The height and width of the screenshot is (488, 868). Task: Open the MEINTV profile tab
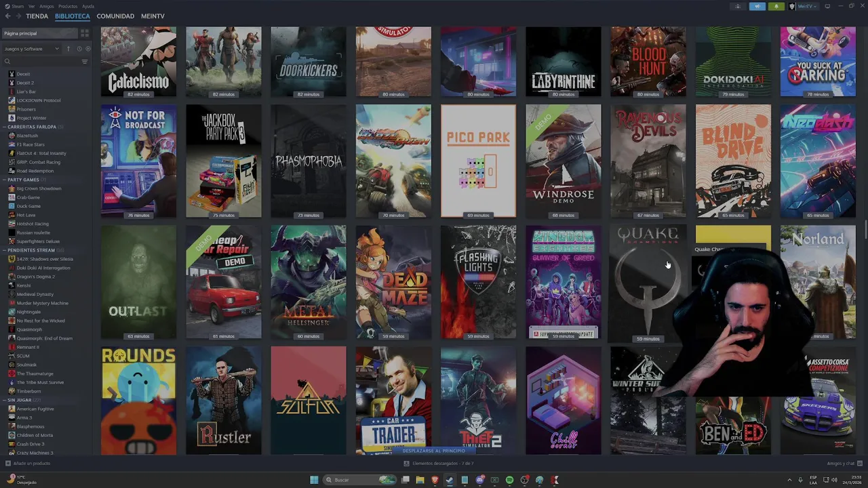(x=153, y=16)
